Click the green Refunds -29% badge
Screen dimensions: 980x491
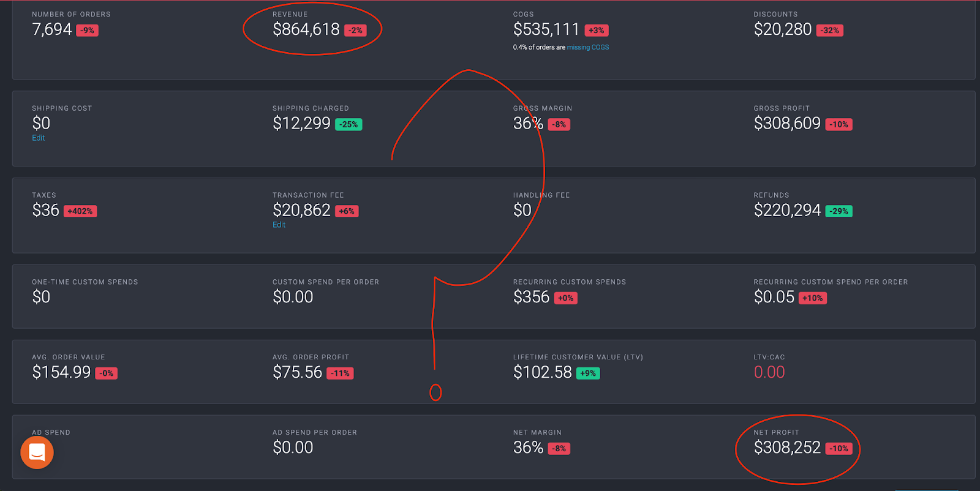(x=839, y=211)
